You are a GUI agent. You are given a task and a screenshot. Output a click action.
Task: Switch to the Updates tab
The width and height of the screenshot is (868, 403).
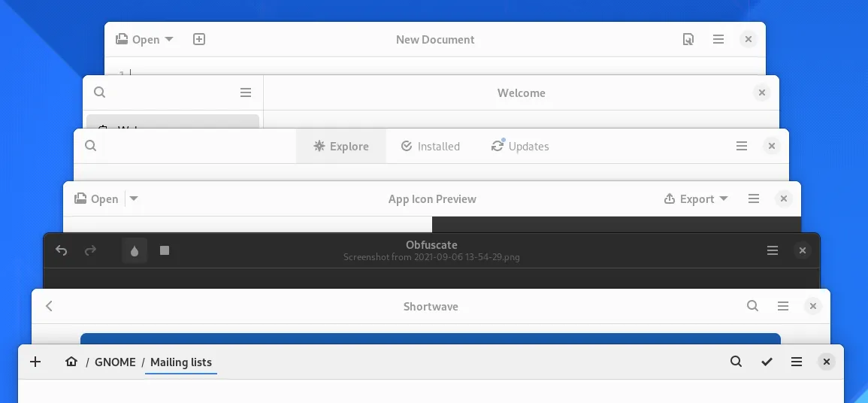click(519, 146)
